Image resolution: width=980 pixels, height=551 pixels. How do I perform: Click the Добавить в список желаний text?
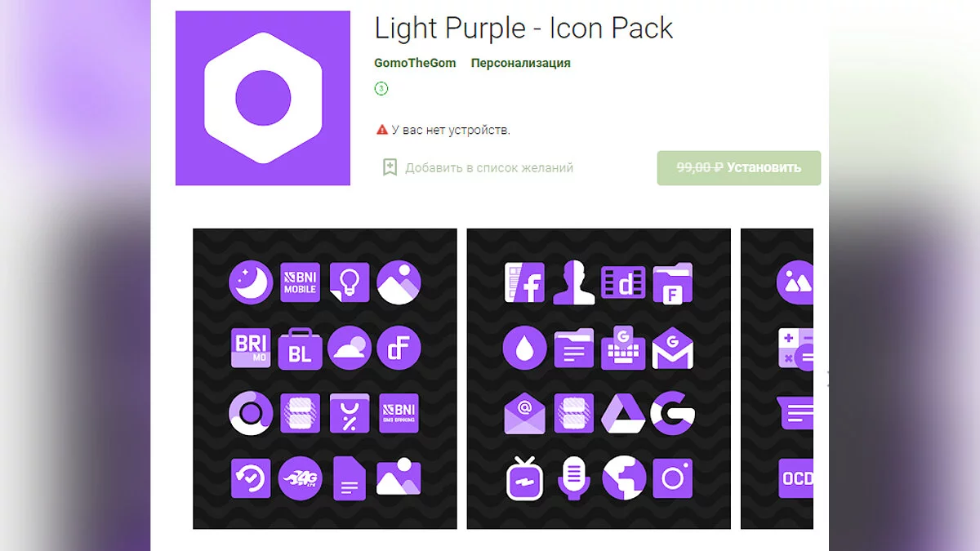click(x=489, y=167)
